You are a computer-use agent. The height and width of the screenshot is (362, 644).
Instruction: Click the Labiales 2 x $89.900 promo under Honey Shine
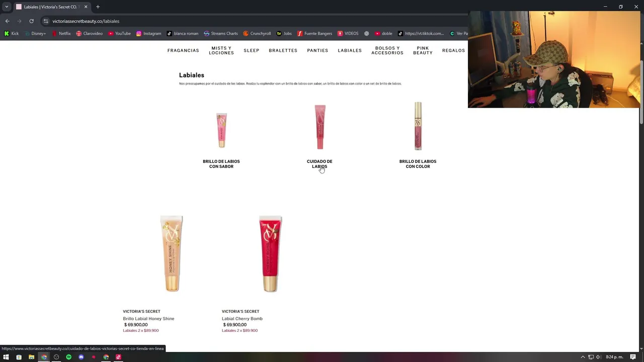pos(141,330)
